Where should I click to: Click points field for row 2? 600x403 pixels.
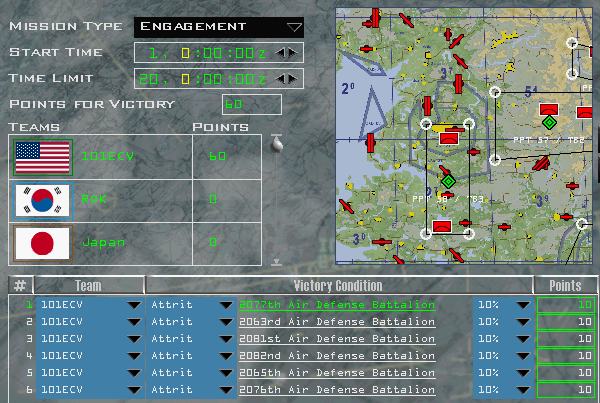tap(566, 323)
